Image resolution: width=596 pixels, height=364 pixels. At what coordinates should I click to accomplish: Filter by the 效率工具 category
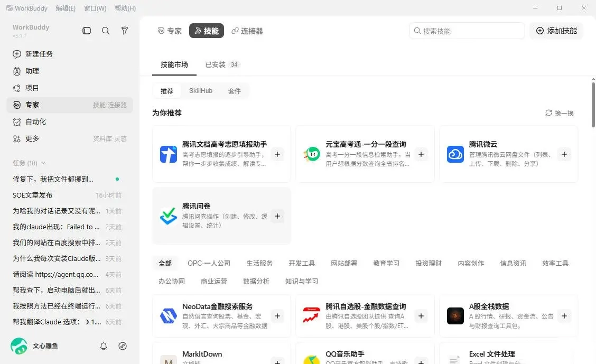555,263
